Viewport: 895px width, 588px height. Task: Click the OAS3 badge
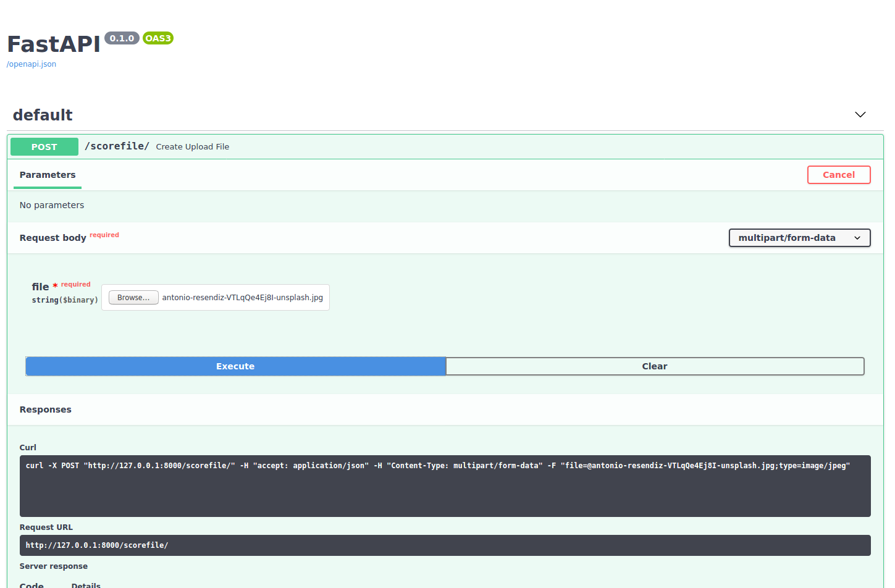pyautogui.click(x=158, y=38)
